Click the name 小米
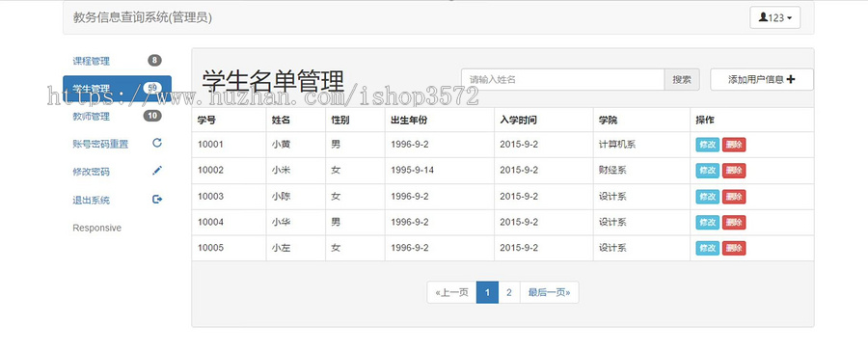The width and height of the screenshot is (868, 351). click(x=281, y=170)
